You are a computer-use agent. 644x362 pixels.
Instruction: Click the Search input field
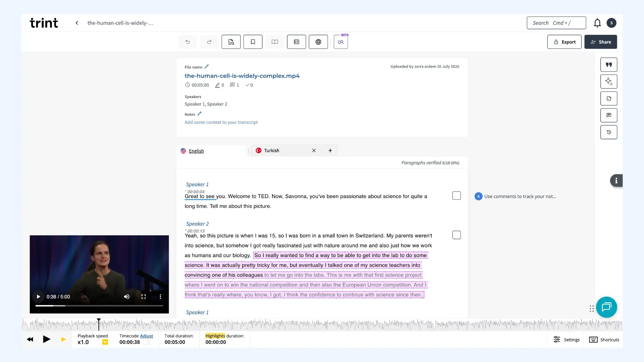[556, 23]
